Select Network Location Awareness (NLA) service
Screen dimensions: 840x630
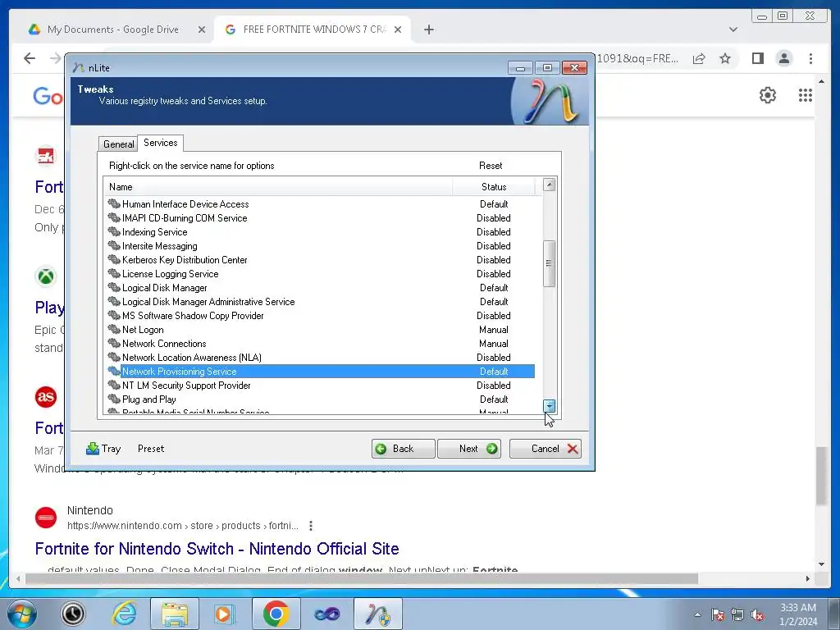click(321, 358)
